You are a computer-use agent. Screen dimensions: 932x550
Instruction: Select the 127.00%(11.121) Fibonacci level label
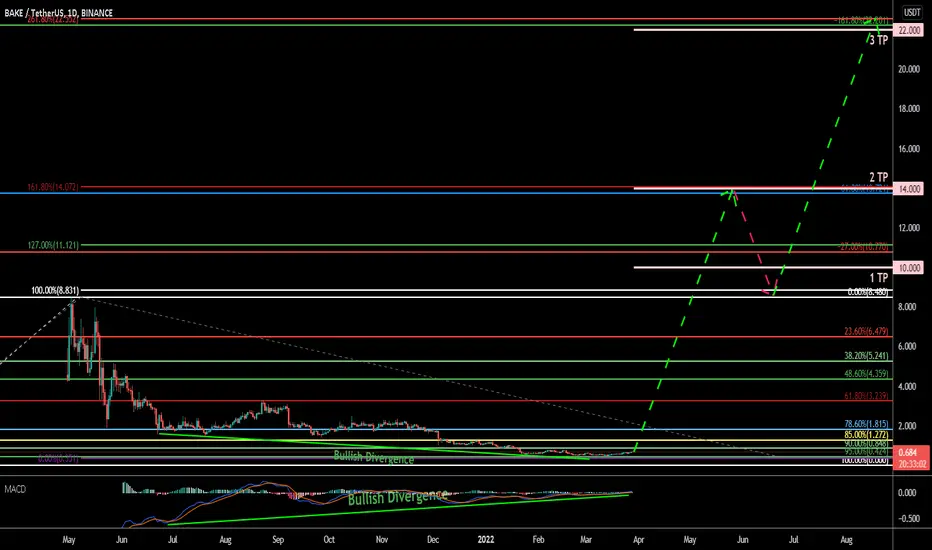point(52,245)
